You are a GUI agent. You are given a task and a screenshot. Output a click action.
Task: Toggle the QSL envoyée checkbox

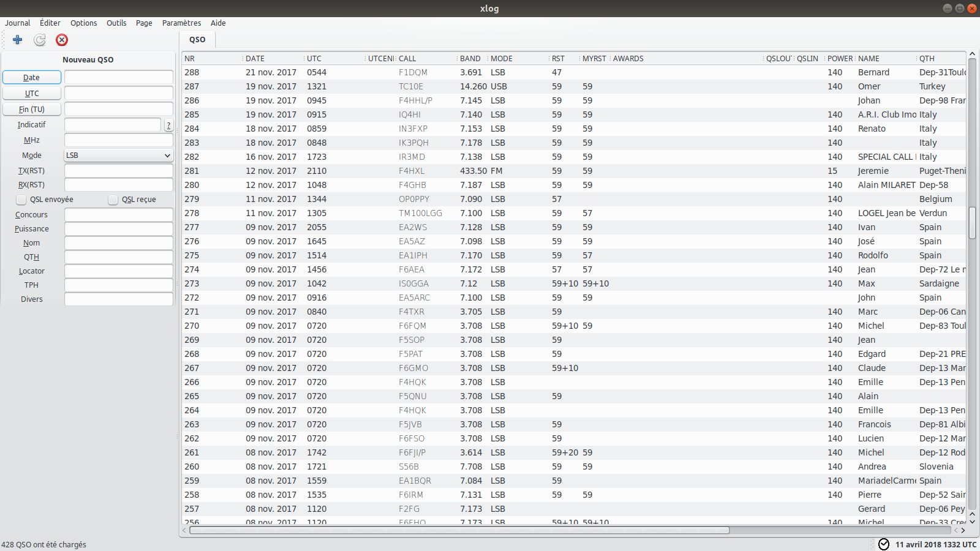[21, 200]
